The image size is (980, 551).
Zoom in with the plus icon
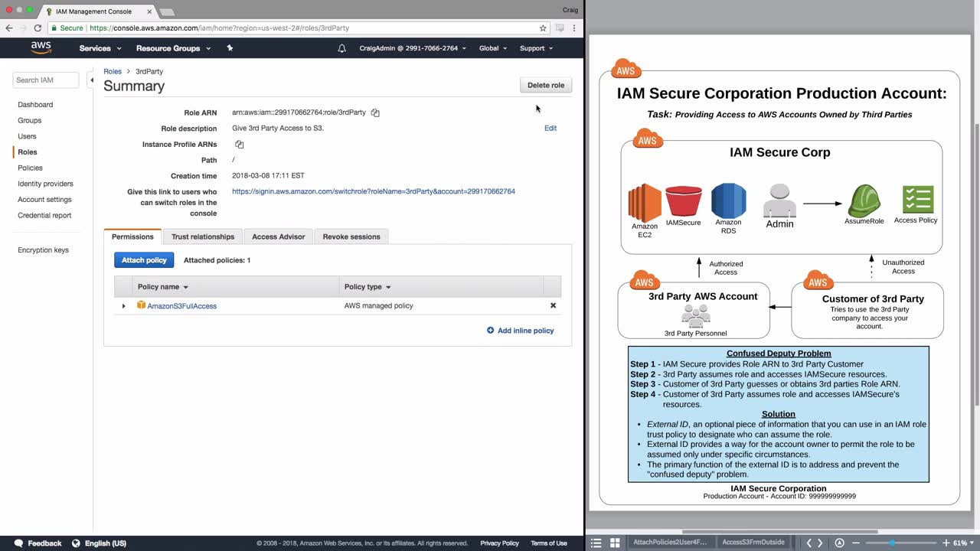[946, 543]
